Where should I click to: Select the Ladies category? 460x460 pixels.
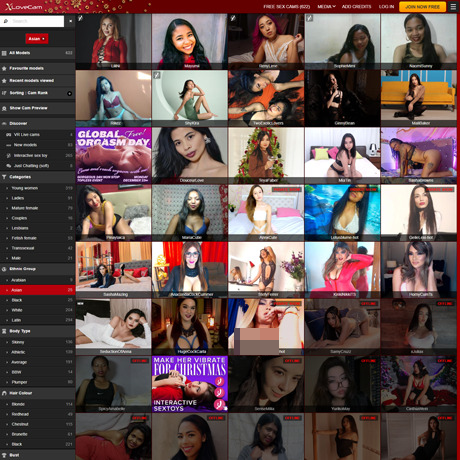click(x=37, y=198)
